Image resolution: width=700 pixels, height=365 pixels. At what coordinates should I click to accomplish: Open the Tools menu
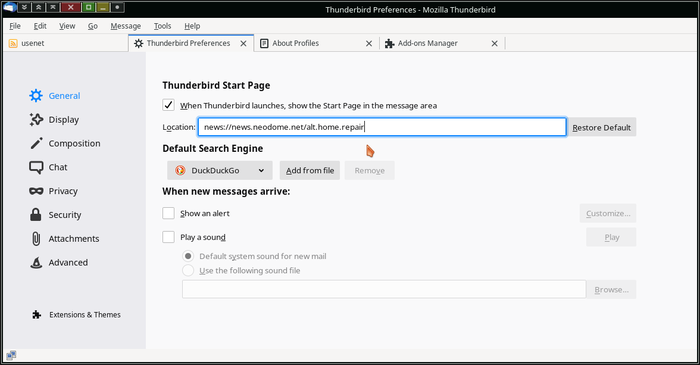click(x=162, y=26)
